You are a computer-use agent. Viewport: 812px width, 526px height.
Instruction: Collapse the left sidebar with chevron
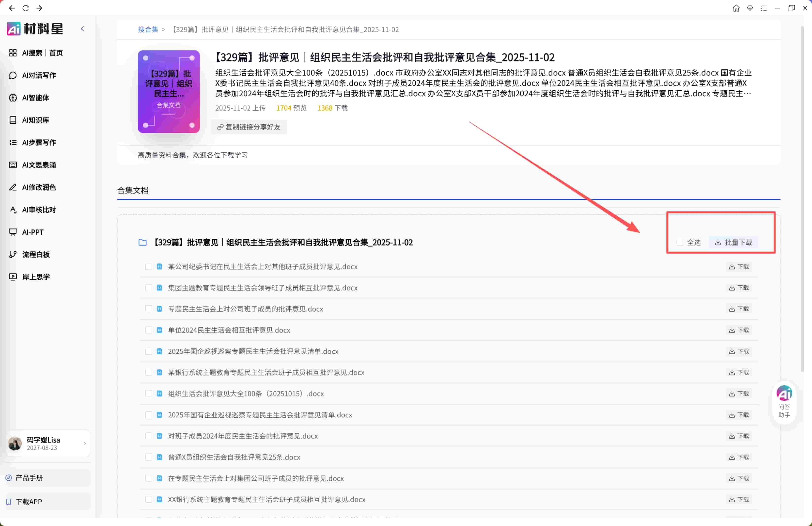pyautogui.click(x=82, y=29)
